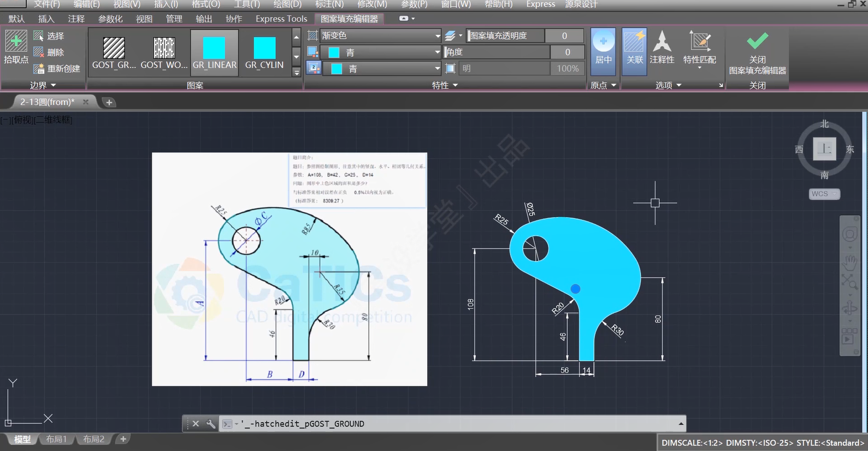Click the transparency value field
The width and height of the screenshot is (868, 451).
(x=564, y=35)
